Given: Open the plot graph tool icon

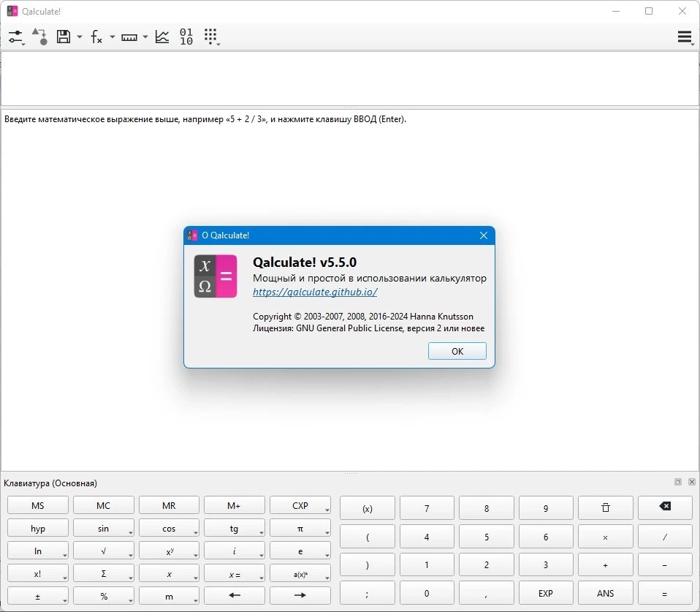Looking at the screenshot, I should tap(162, 37).
